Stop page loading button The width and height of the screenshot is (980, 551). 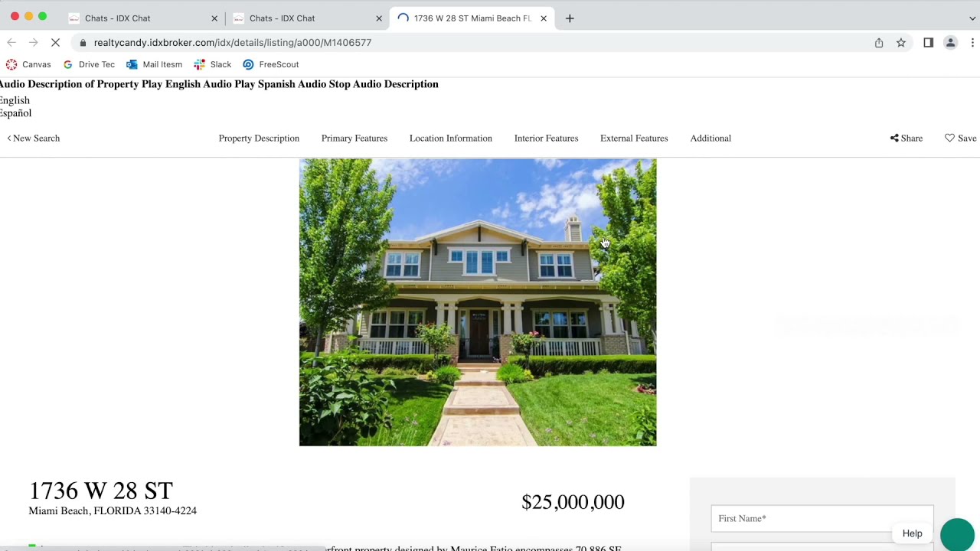(x=55, y=43)
